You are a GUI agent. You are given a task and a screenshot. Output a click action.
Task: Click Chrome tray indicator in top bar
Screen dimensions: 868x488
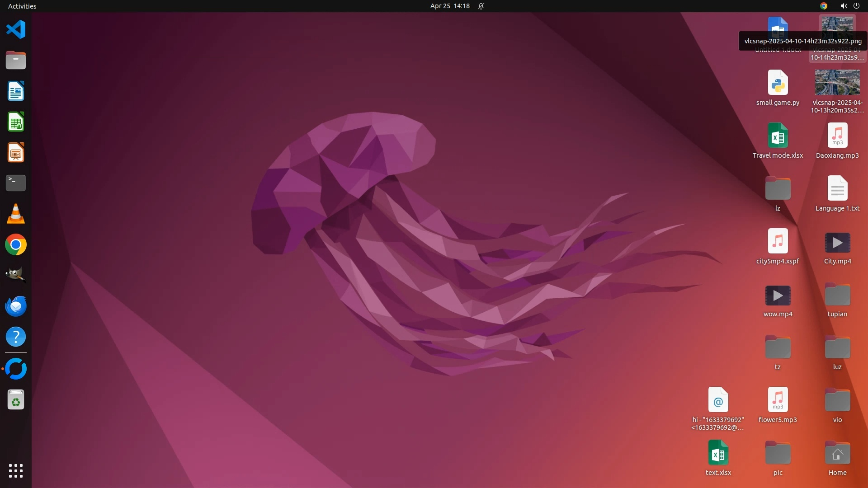point(824,6)
